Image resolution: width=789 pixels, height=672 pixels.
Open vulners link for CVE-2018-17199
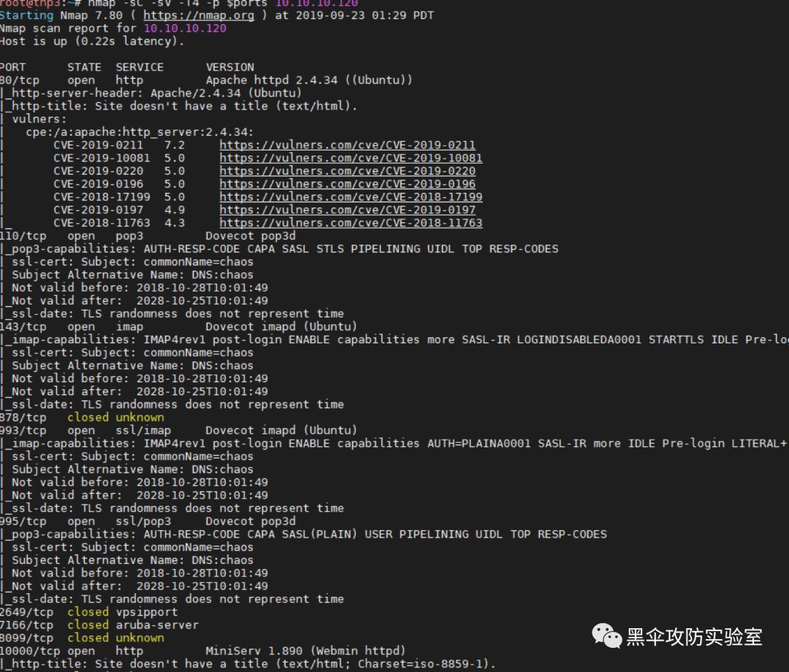click(351, 197)
